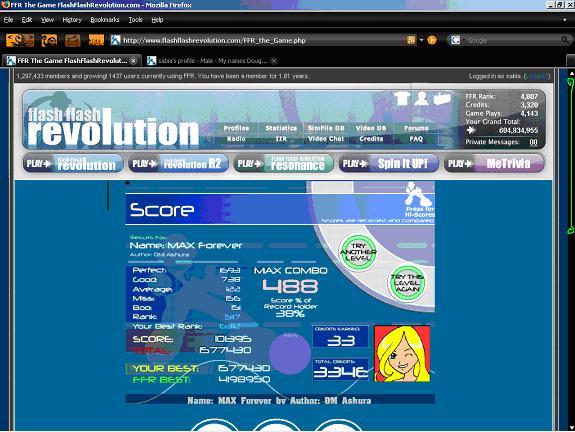Click the Total Credits value 3346
The width and height of the screenshot is (575, 432).
click(x=341, y=372)
